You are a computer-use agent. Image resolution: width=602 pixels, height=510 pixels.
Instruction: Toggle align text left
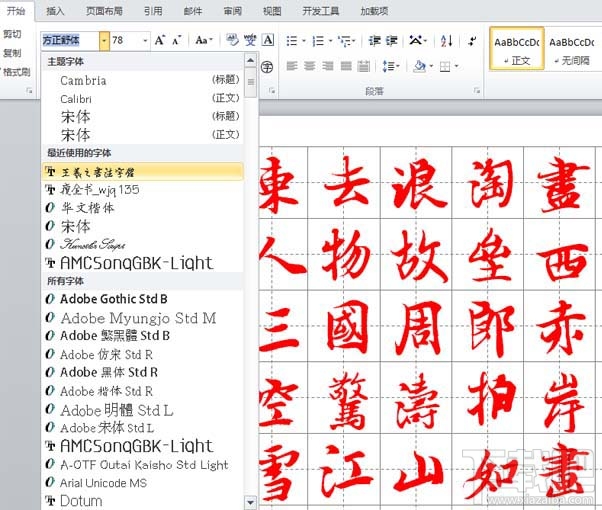[x=292, y=66]
